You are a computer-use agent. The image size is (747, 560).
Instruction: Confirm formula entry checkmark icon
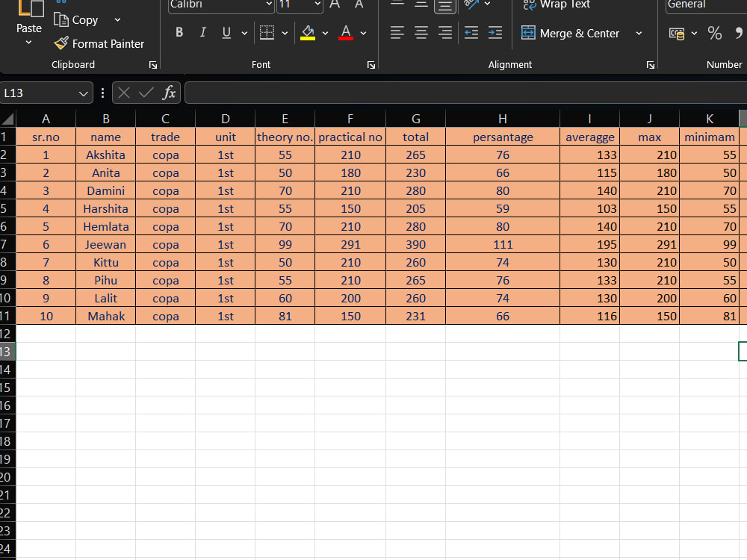pos(146,93)
